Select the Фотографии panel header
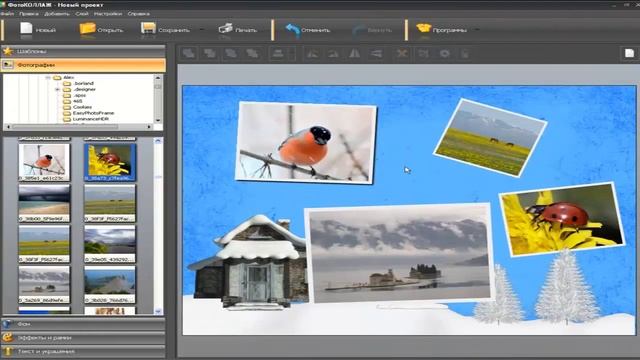640x360 pixels. (83, 65)
